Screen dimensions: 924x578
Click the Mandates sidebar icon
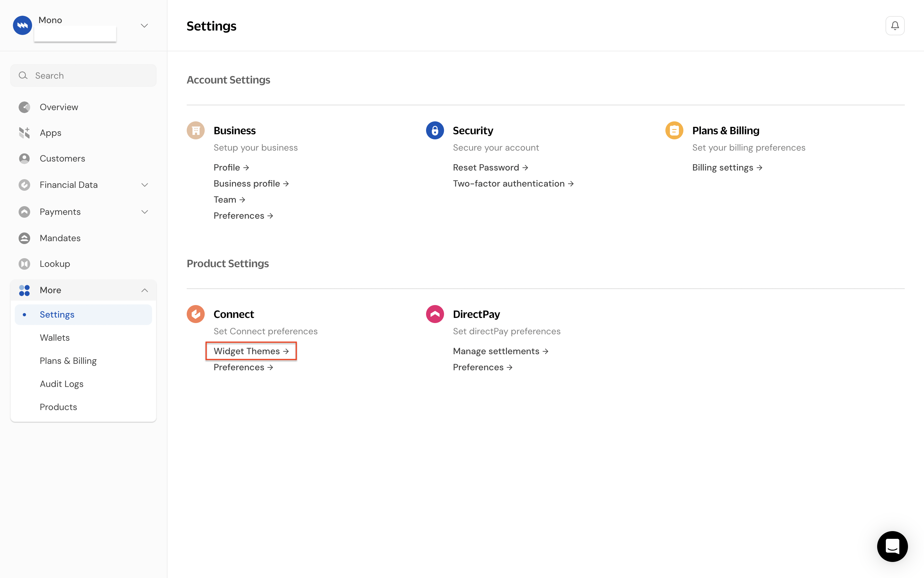(x=24, y=238)
